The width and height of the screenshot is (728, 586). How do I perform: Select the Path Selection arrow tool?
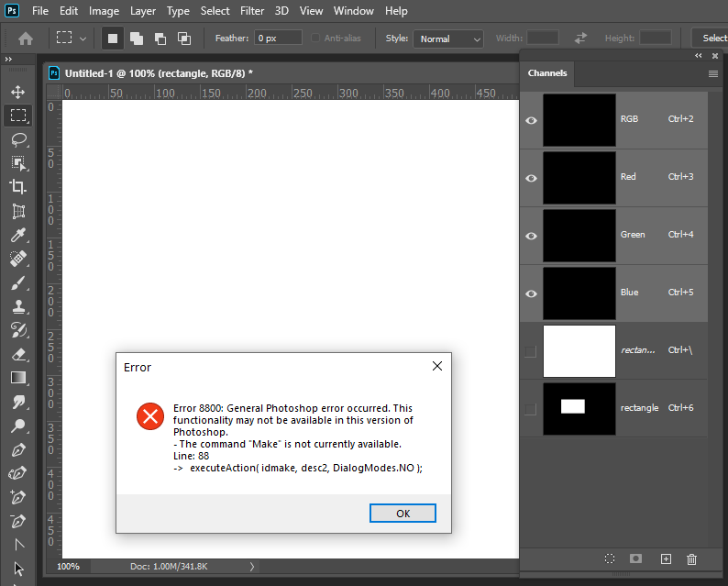pos(18,569)
